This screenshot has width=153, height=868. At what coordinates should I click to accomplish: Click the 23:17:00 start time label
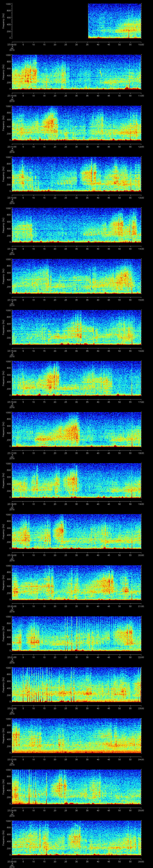pos(12,453)
